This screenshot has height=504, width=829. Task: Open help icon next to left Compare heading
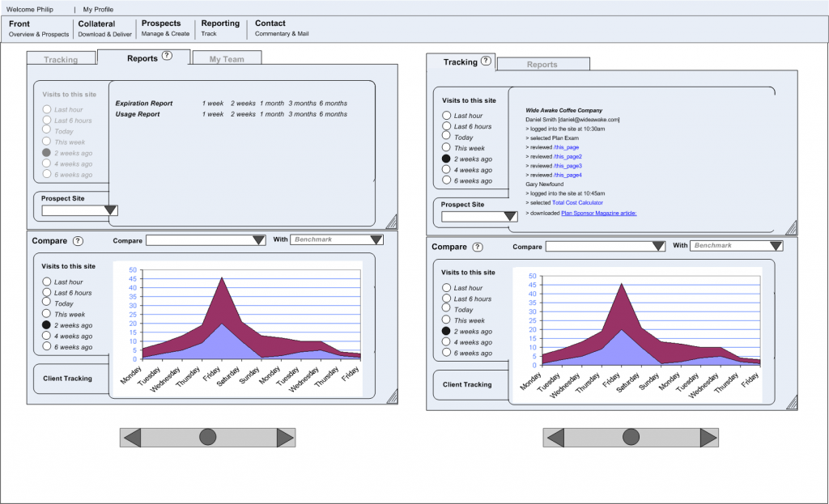(x=78, y=241)
